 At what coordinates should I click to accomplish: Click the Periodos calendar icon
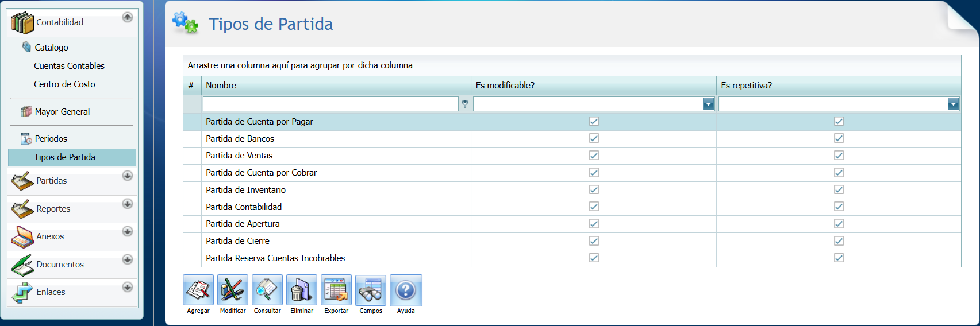coord(26,138)
